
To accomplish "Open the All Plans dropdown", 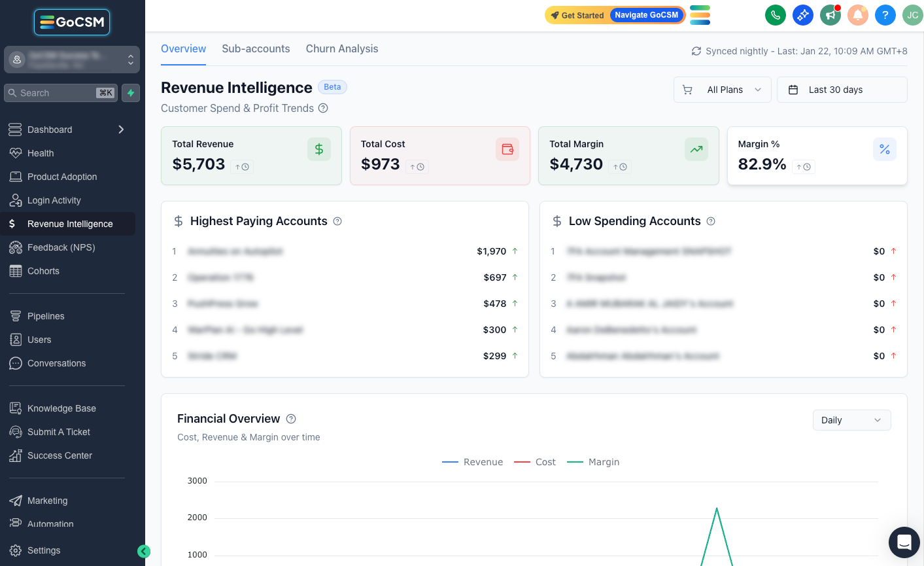I will [723, 90].
